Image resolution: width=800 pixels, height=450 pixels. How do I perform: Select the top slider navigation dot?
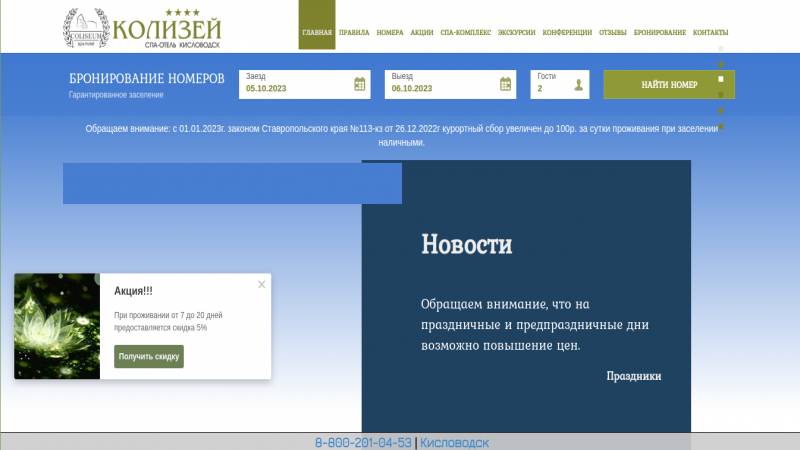(721, 49)
